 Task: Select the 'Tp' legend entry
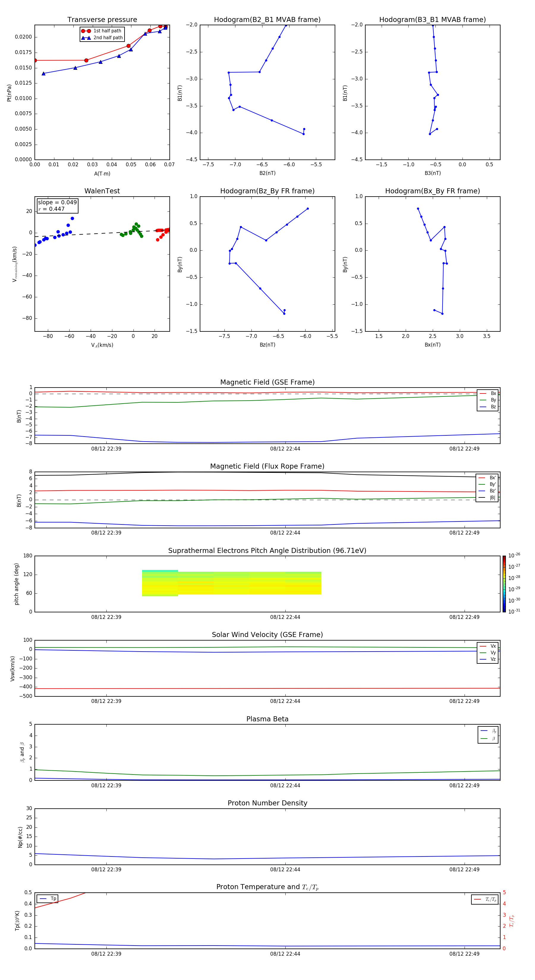click(x=48, y=899)
